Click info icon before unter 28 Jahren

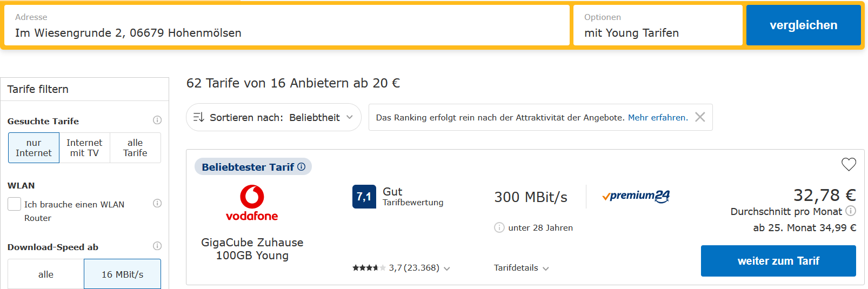point(499,227)
